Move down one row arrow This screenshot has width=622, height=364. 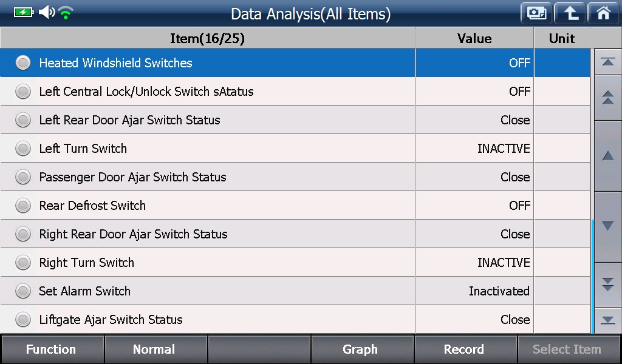tap(607, 226)
